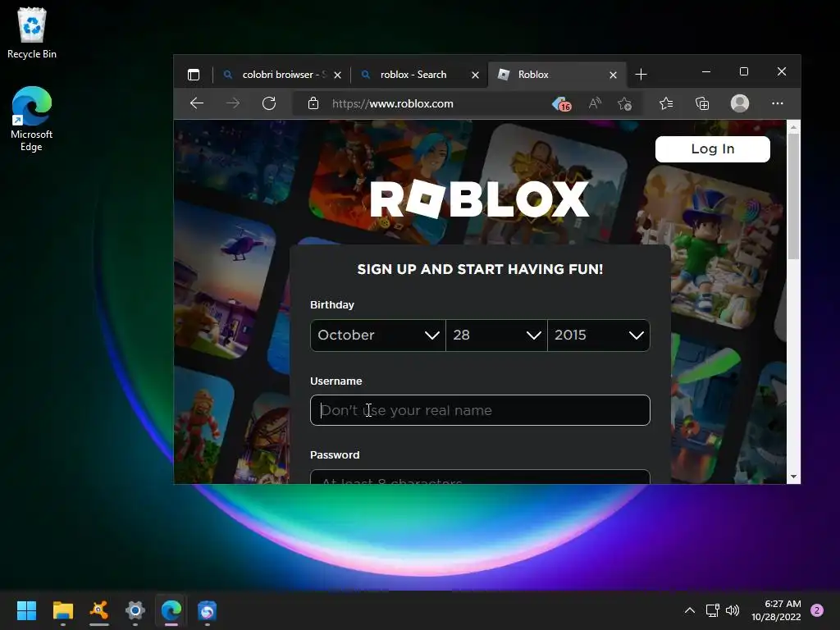Open the Favorites list icon

[666, 103]
